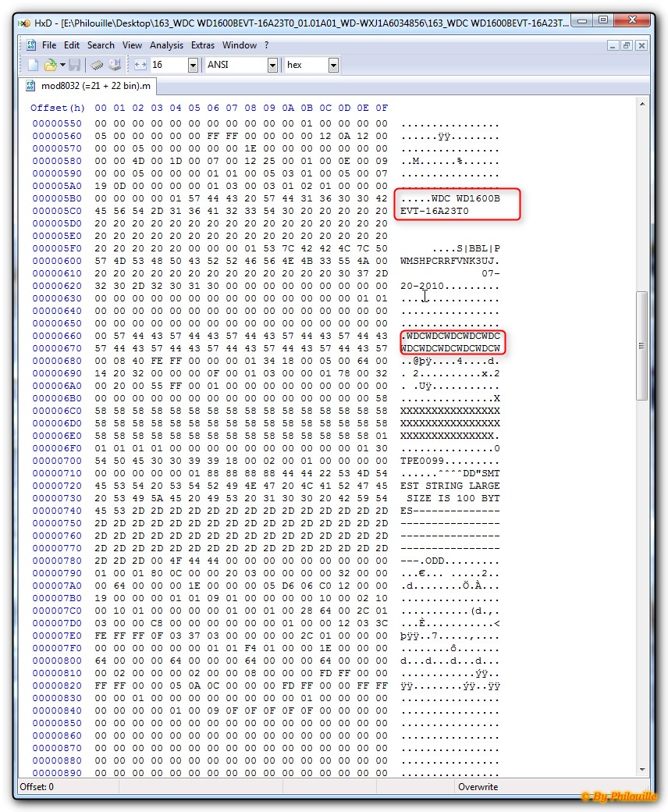This screenshot has height=812, width=668.
Task: Create a new file with the toolbar icon
Action: (33, 66)
